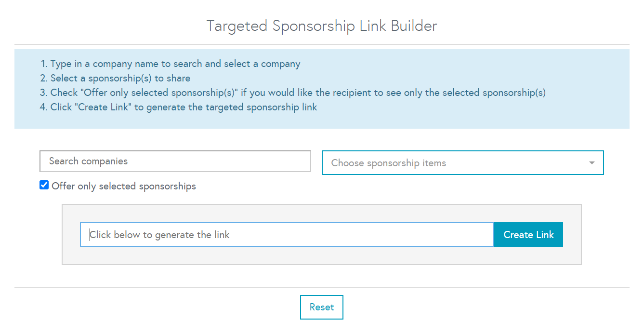This screenshot has width=644, height=334.
Task: Click the Targeted Sponsorship Link Builder heading
Action: click(322, 26)
